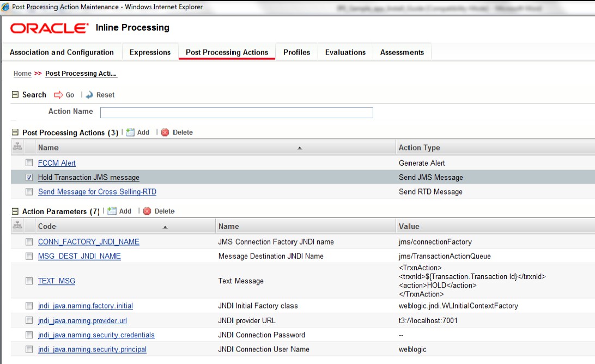Click Add icon in Action Parameters

[x=112, y=211]
